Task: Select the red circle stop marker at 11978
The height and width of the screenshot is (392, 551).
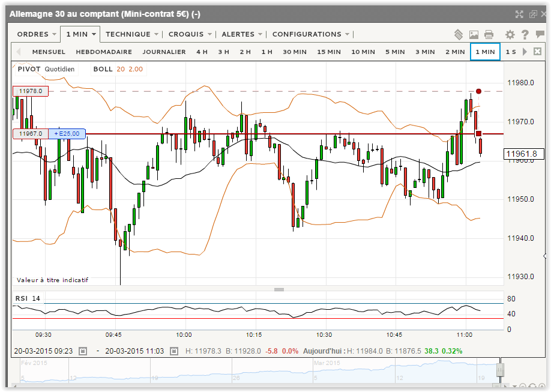Action: pyautogui.click(x=478, y=91)
